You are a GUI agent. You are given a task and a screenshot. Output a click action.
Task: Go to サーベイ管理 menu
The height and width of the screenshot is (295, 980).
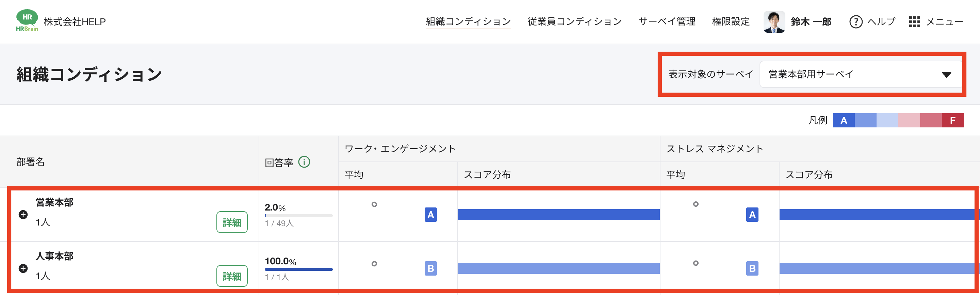click(x=667, y=22)
